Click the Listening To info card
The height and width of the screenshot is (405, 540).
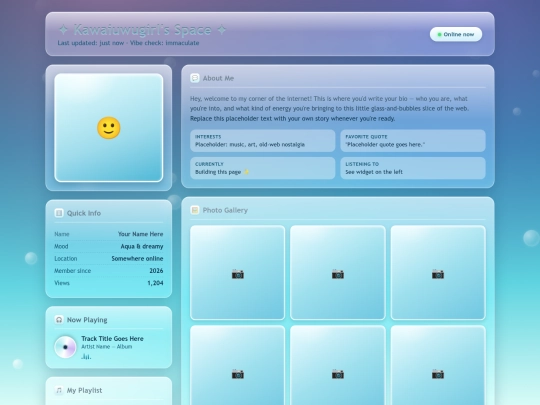(x=413, y=168)
